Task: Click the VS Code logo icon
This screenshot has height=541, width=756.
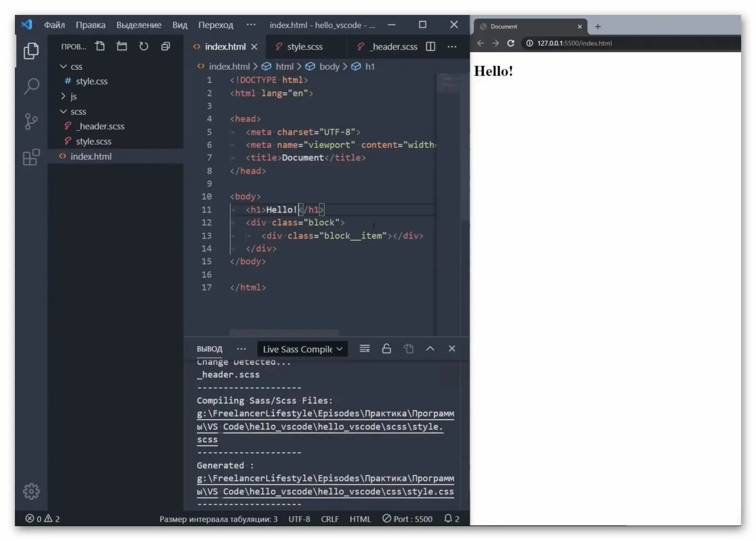Action: [27, 25]
